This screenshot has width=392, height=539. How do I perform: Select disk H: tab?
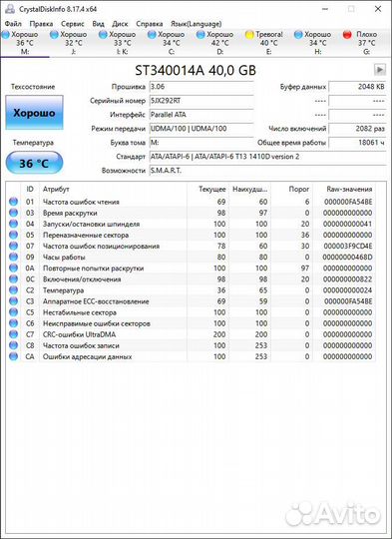click(317, 43)
